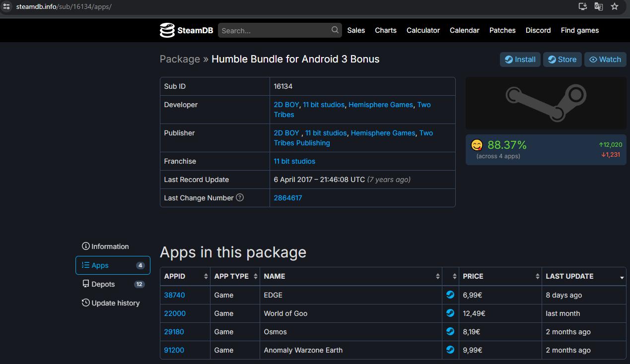Open Steam store icon for EDGE row

pos(450,295)
